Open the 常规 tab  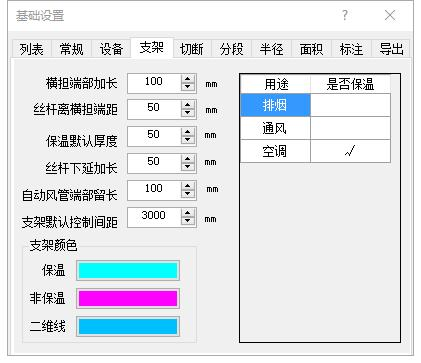point(71,49)
